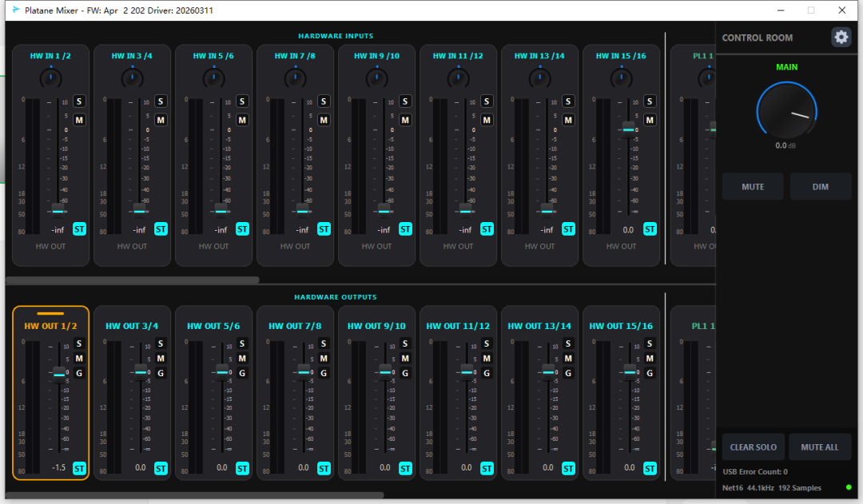Viewport: 863px width, 504px height.
Task: Solo the HW OUT 13/14 channel
Action: (568, 343)
